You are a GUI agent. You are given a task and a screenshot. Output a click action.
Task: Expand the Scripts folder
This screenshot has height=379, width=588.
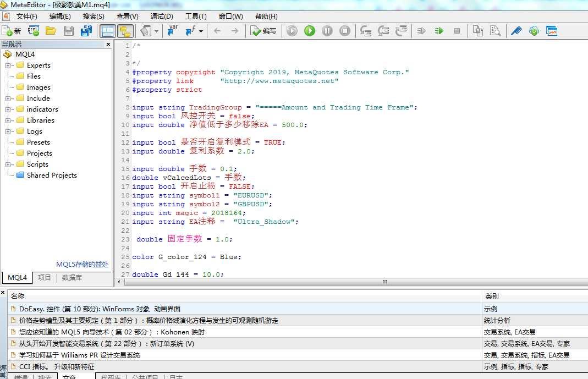pyautogui.click(x=8, y=164)
